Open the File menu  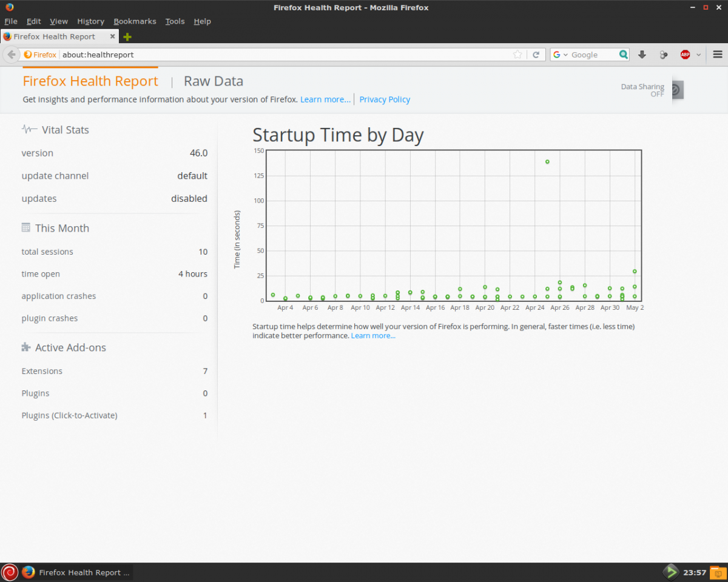pyautogui.click(x=11, y=21)
